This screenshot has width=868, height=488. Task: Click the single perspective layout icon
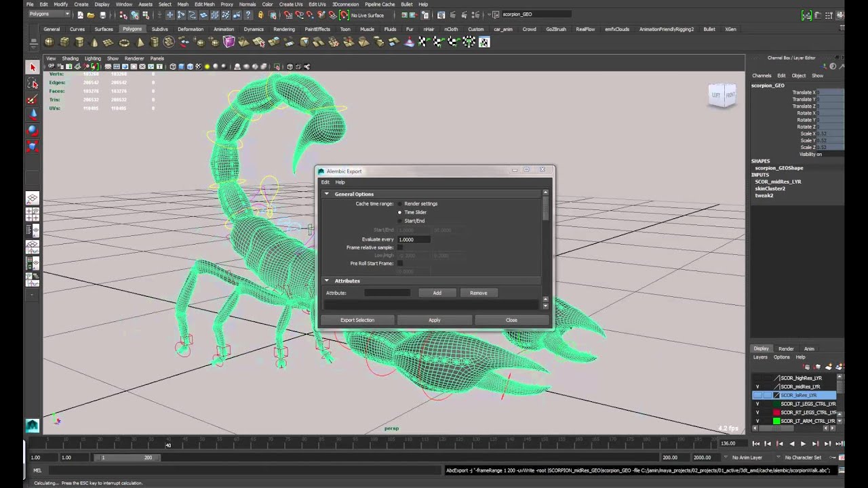pyautogui.click(x=33, y=198)
